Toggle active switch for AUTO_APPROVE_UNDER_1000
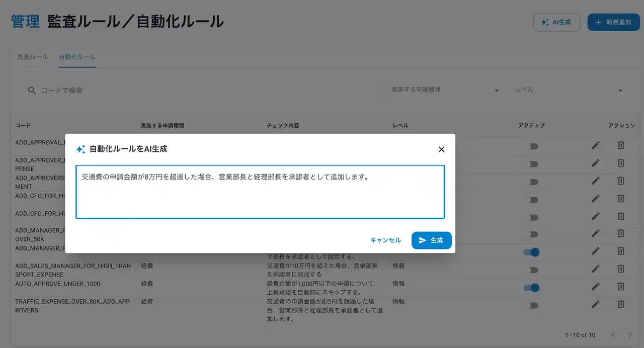 click(531, 288)
